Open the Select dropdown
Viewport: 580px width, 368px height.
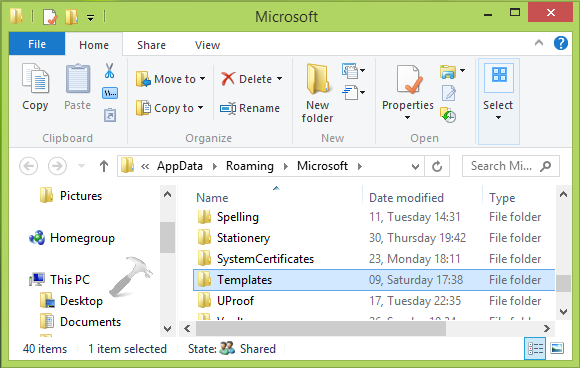pos(498,101)
